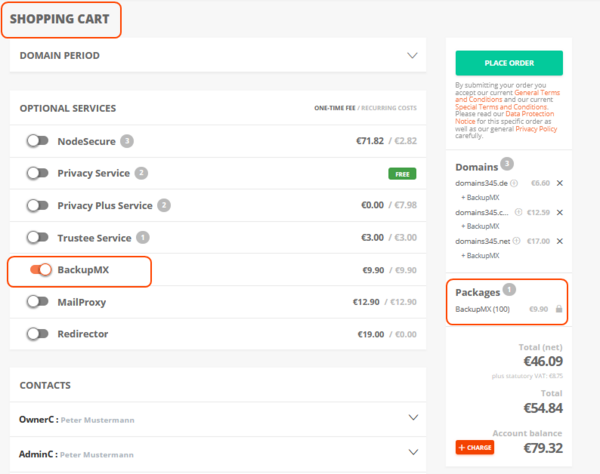Click Trustee Service count badge 1
Viewport: 600px width, 474px height.
click(x=143, y=238)
